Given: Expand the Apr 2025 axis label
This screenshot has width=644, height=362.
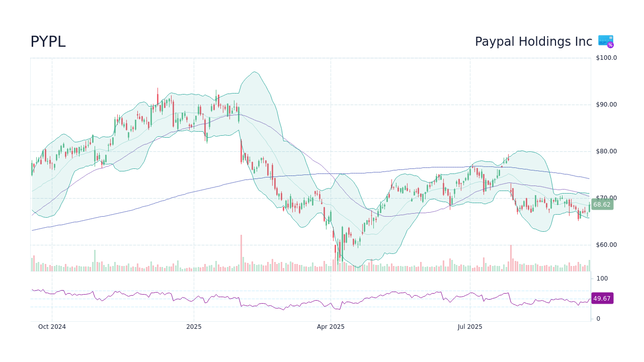Looking at the screenshot, I should (x=330, y=327).
